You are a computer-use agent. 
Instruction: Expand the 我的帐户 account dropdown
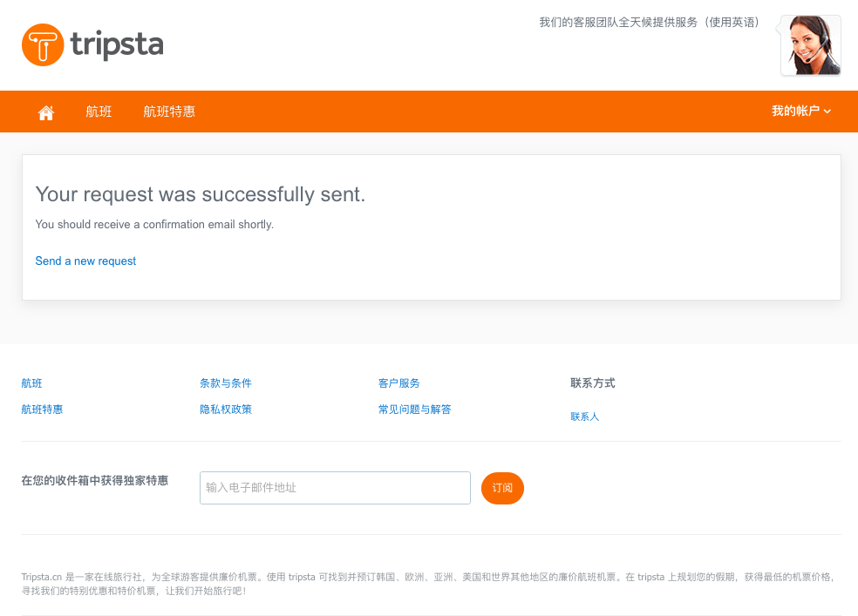[x=801, y=111]
